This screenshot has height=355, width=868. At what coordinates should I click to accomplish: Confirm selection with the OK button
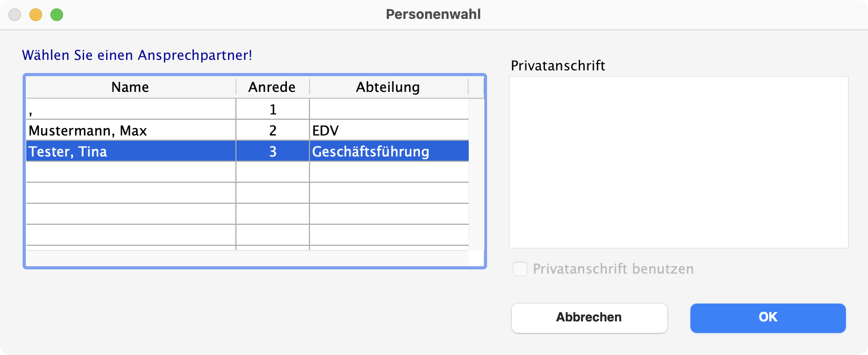coord(768,318)
